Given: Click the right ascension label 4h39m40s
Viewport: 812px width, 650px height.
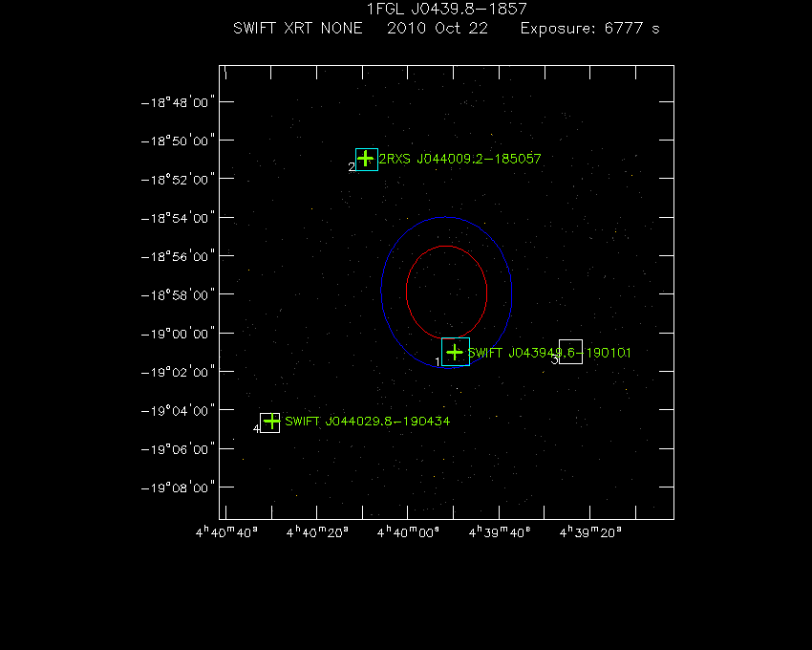Looking at the screenshot, I should pos(500,531).
